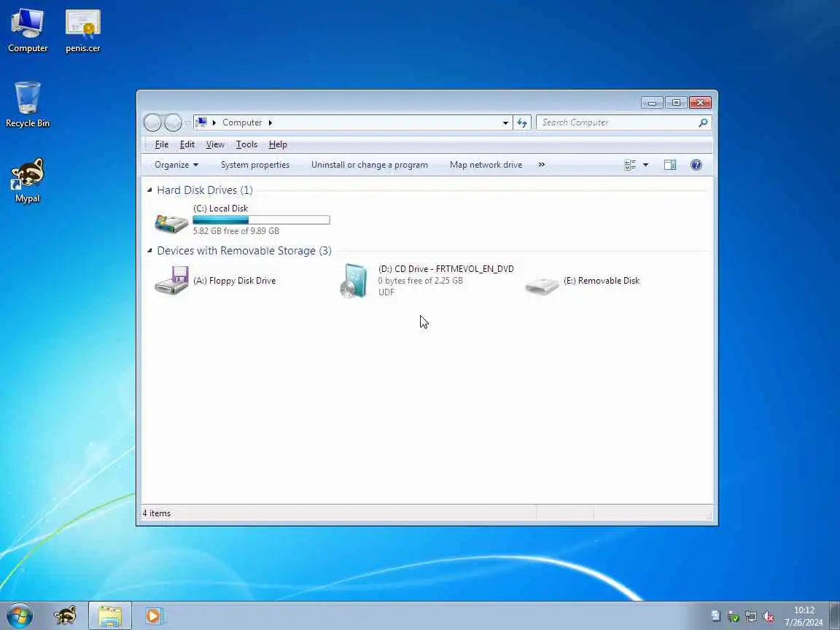The image size is (840, 630).
Task: Click the Computer breadcrumb in address bar
Action: coord(242,122)
